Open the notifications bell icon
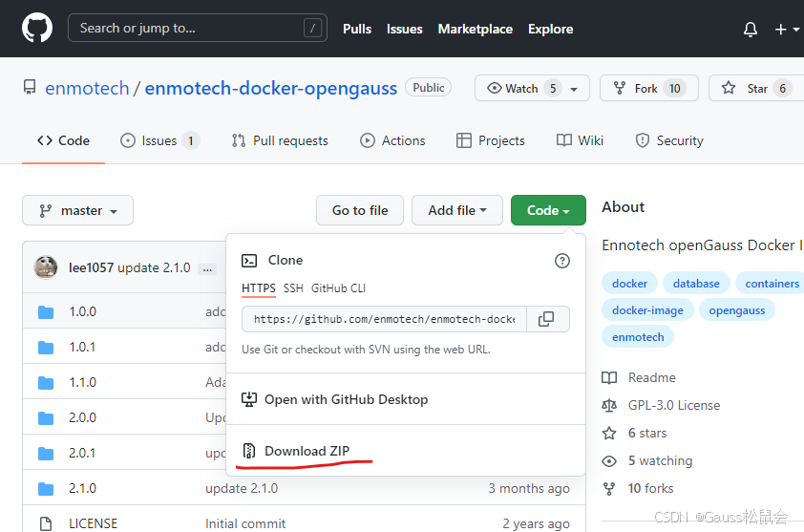The image size is (804, 532). tap(751, 30)
